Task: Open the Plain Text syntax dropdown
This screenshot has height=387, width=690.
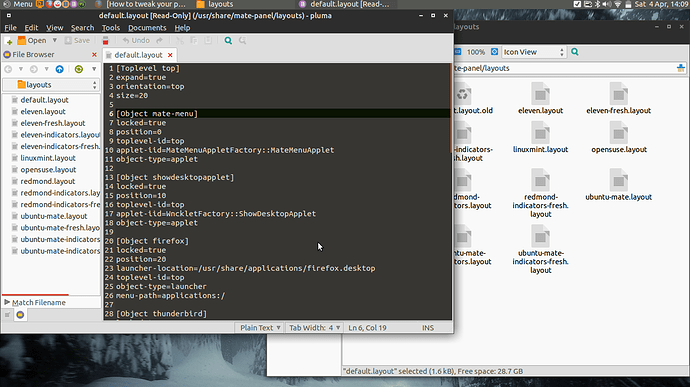Action: (260, 328)
